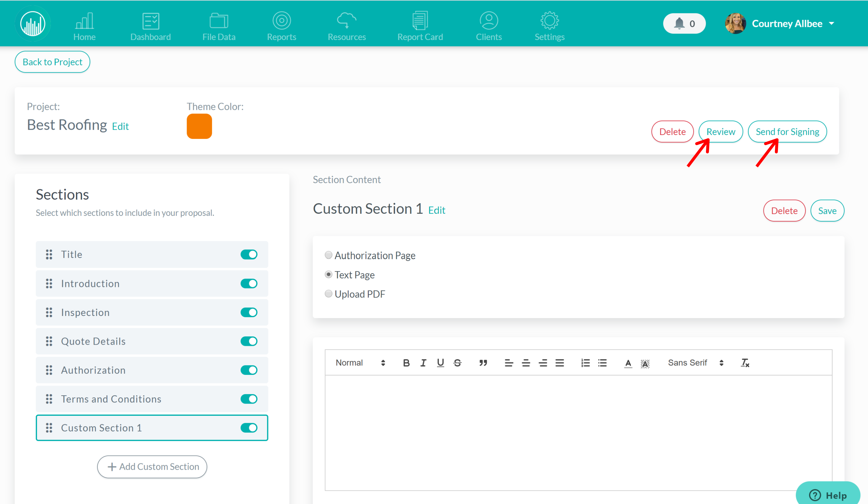Toggle the Custom Section 1 switch

249,428
